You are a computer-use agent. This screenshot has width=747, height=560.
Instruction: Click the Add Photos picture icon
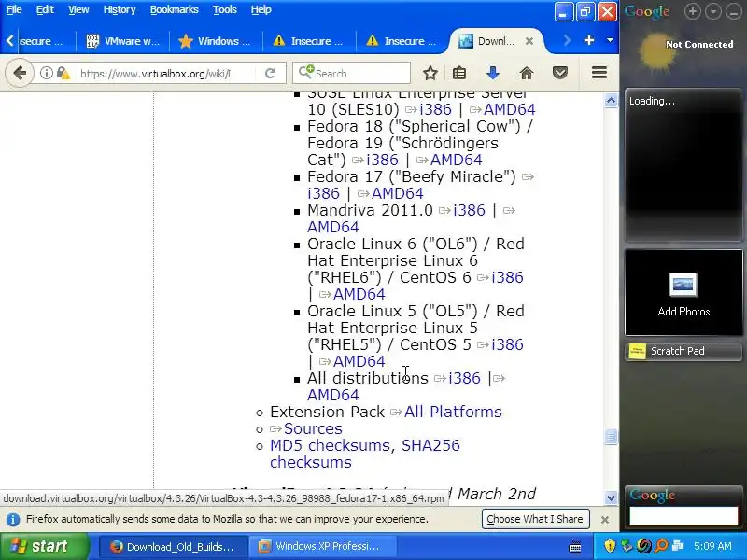coord(684,285)
